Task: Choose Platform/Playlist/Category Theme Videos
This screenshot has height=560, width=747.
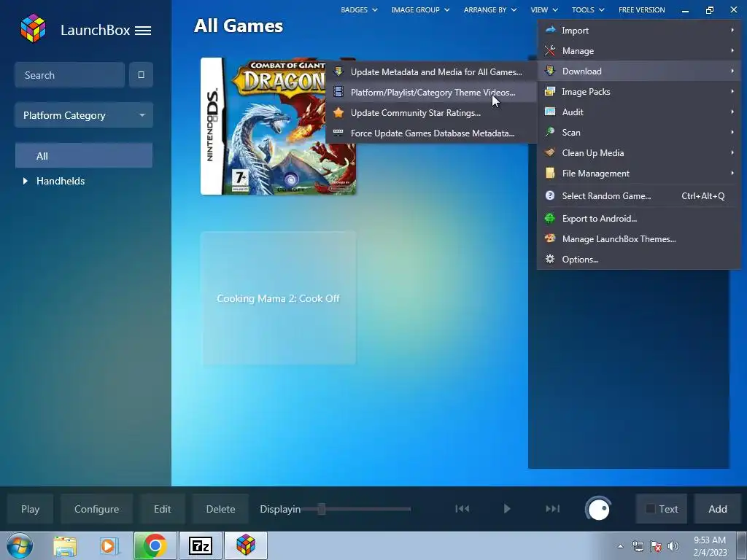Action: [432, 93]
